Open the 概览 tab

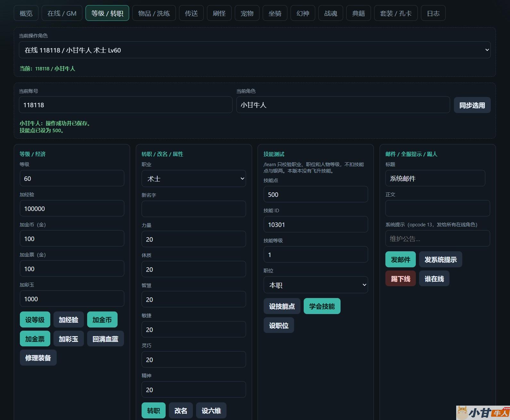(x=26, y=13)
